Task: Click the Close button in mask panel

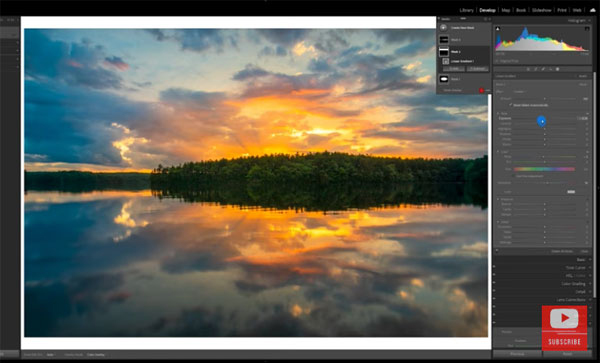Action: [x=585, y=251]
